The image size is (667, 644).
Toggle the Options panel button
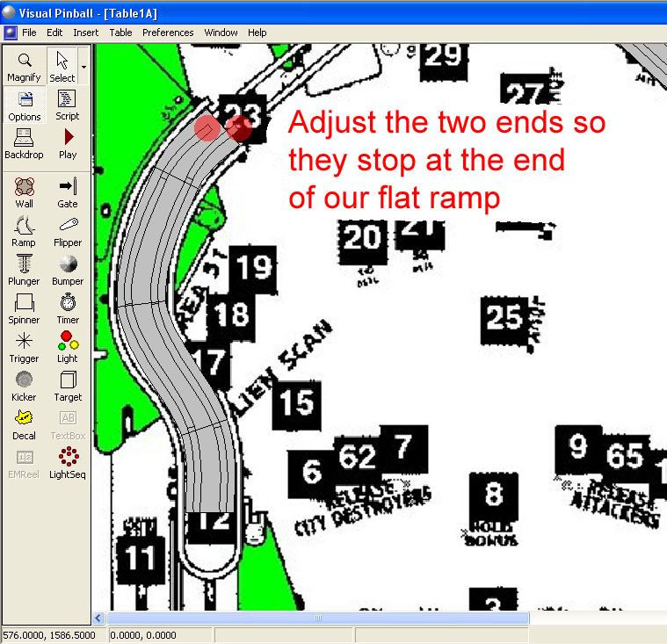(25, 105)
